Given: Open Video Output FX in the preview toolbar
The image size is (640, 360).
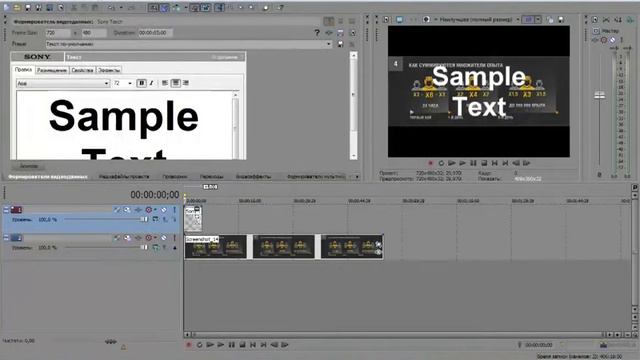Looking at the screenshot, I should [413, 20].
